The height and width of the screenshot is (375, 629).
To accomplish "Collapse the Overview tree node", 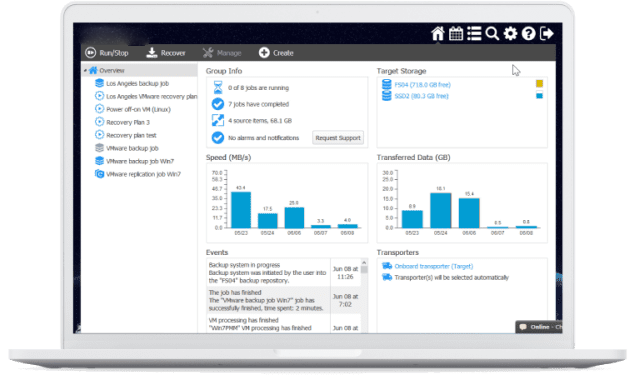I will 85,71.
